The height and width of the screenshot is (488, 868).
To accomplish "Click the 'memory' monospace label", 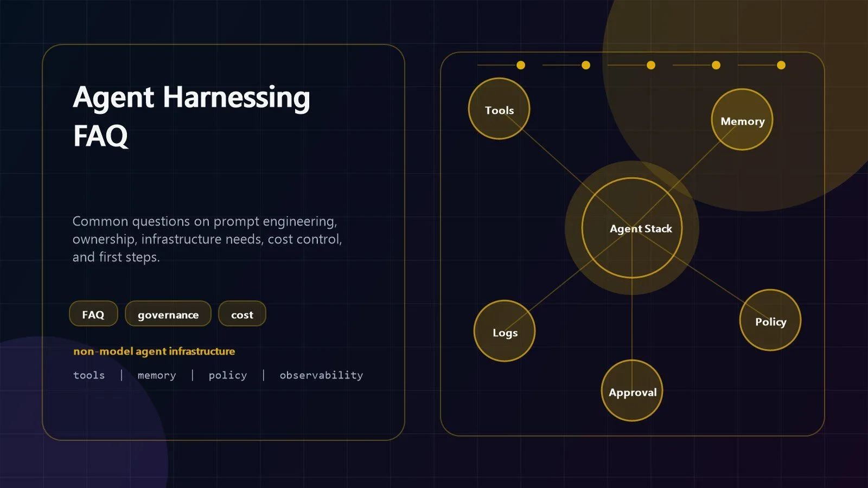I will point(157,375).
